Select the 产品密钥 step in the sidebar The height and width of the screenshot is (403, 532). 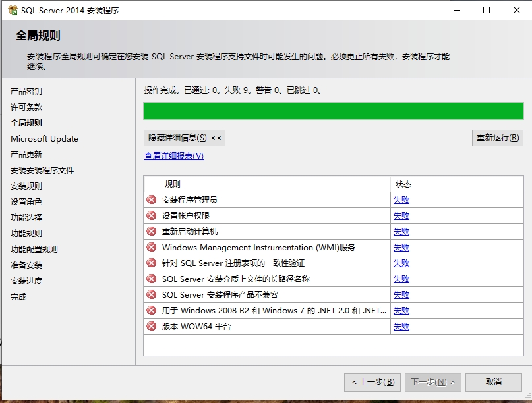pyautogui.click(x=26, y=91)
